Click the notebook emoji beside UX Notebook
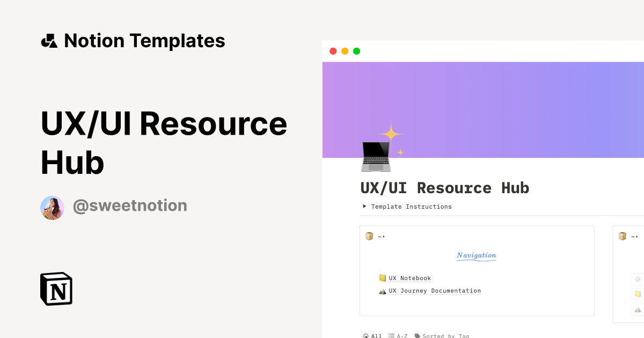 point(382,278)
